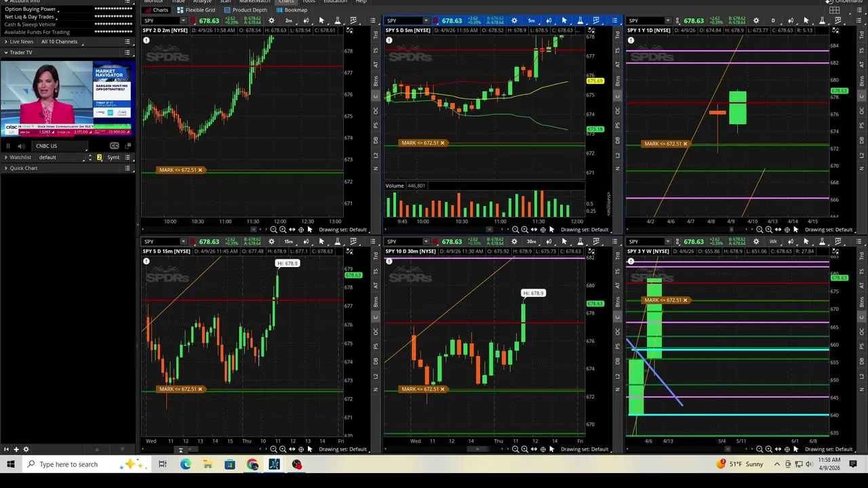Image resolution: width=868 pixels, height=488 pixels.
Task: Toggle closed captions on Trader TV
Action: (x=114, y=146)
